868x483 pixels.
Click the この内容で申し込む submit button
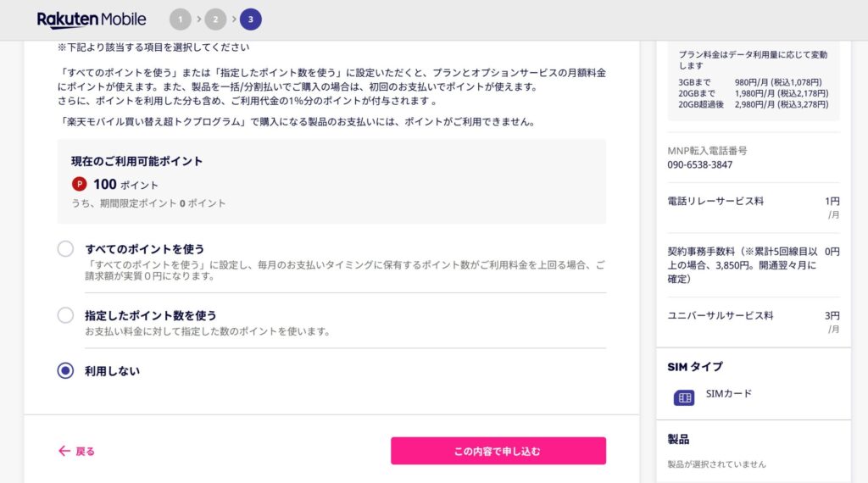click(498, 451)
